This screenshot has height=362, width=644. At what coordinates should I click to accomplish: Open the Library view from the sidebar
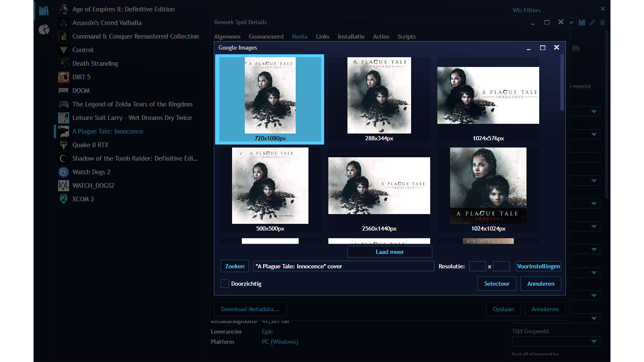pyautogui.click(x=44, y=11)
